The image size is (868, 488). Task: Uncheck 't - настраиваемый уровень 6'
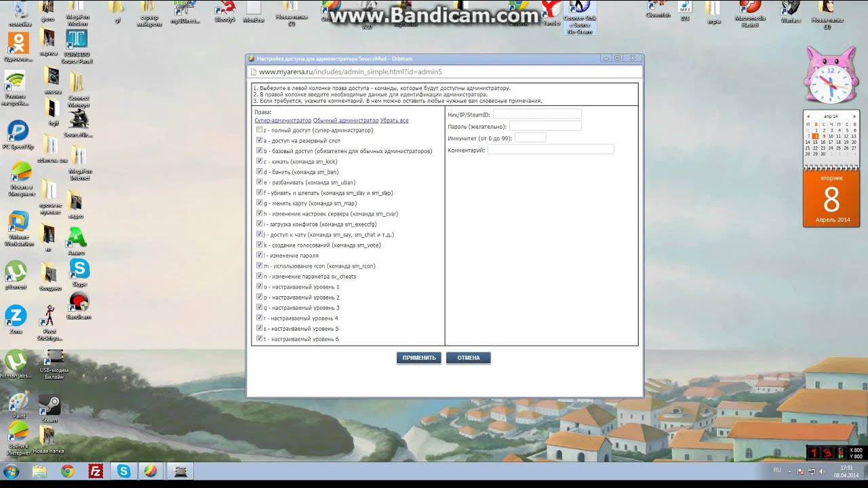click(259, 338)
